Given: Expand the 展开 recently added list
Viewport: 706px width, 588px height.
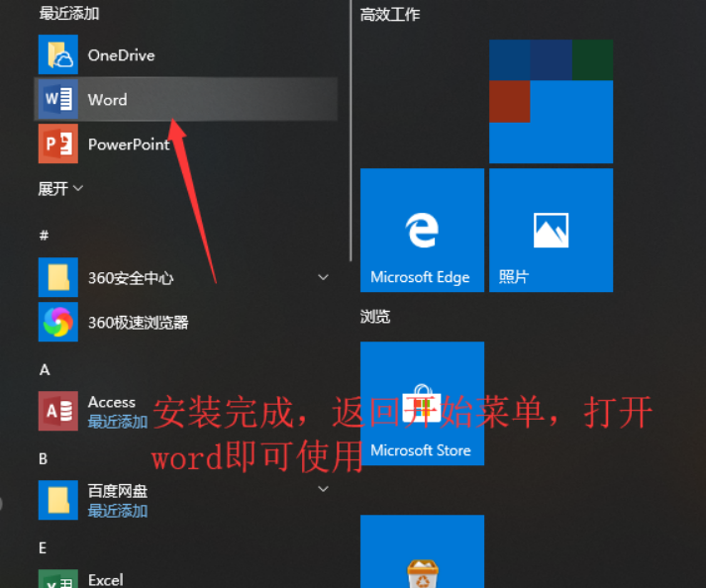Looking at the screenshot, I should tap(60, 188).
